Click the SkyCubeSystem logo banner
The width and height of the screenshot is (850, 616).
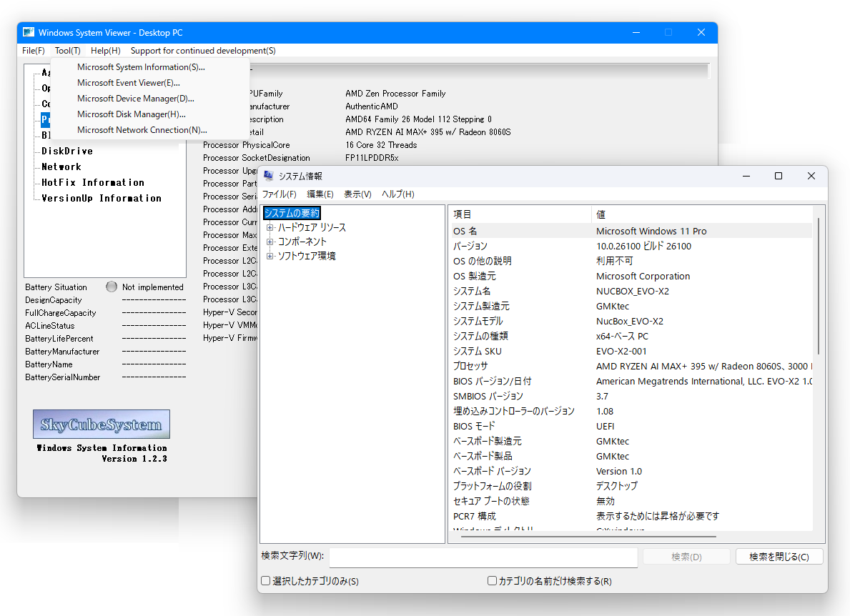[x=100, y=424]
